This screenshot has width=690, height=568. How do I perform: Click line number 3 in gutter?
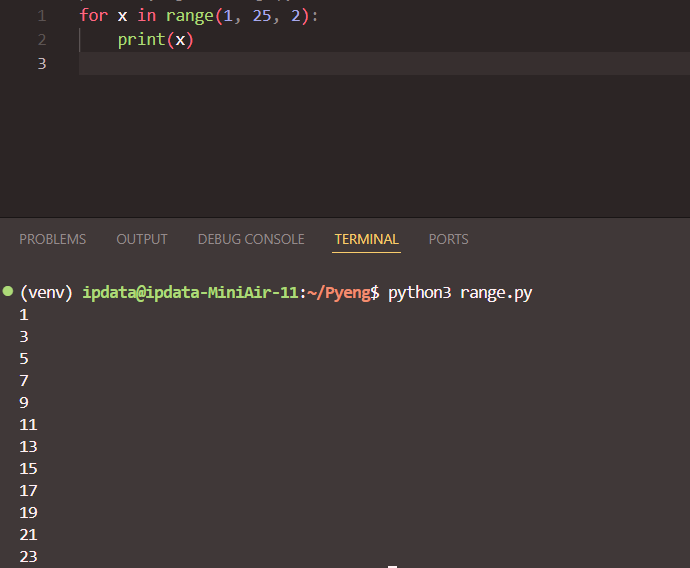pos(42,64)
